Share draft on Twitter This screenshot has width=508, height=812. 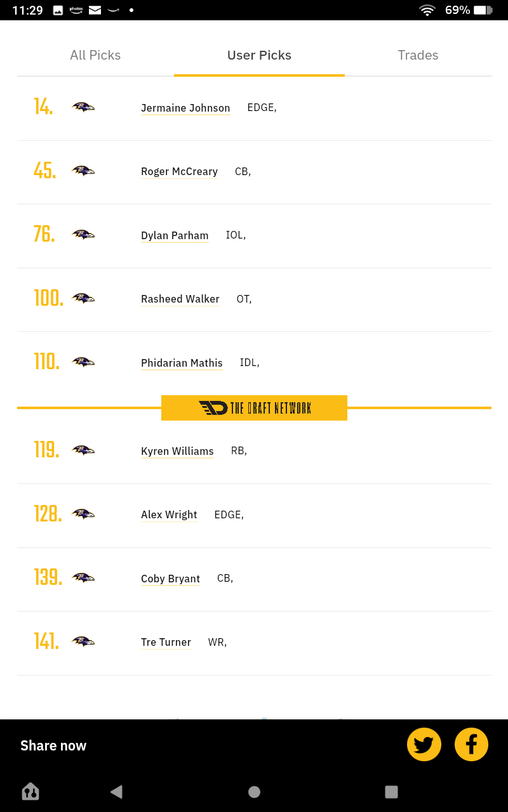[424, 745]
